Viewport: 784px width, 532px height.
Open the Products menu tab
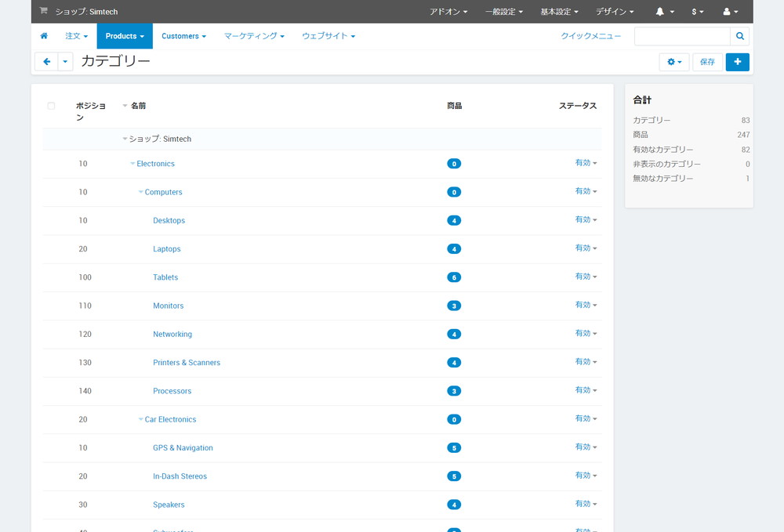pyautogui.click(x=125, y=36)
